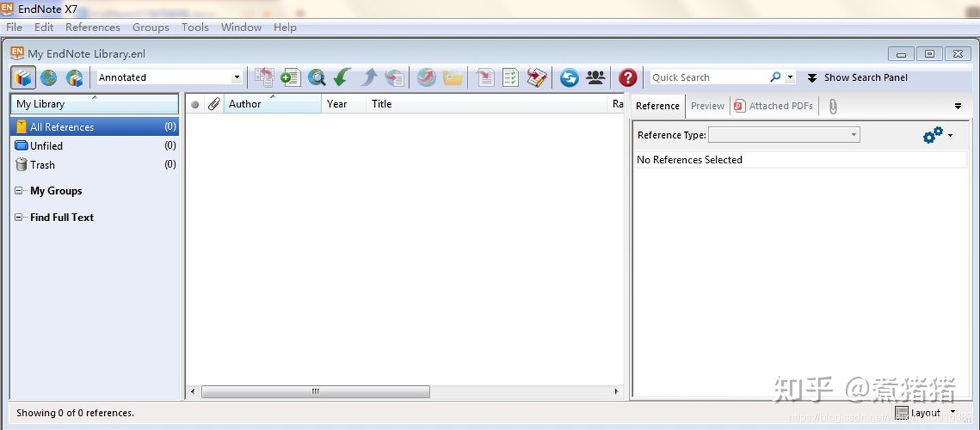Restore down the inner library window
Screen dimensions: 980x430
click(929, 54)
